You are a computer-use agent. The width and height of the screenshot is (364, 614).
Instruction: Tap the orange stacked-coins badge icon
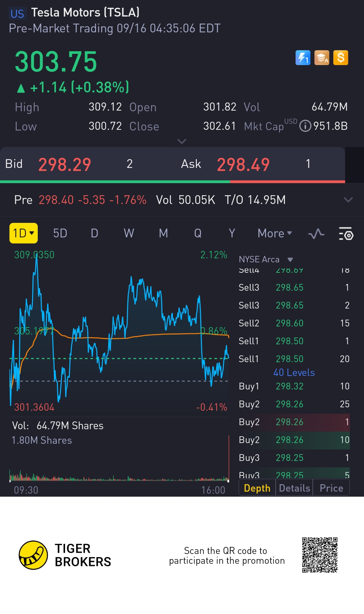click(x=322, y=58)
